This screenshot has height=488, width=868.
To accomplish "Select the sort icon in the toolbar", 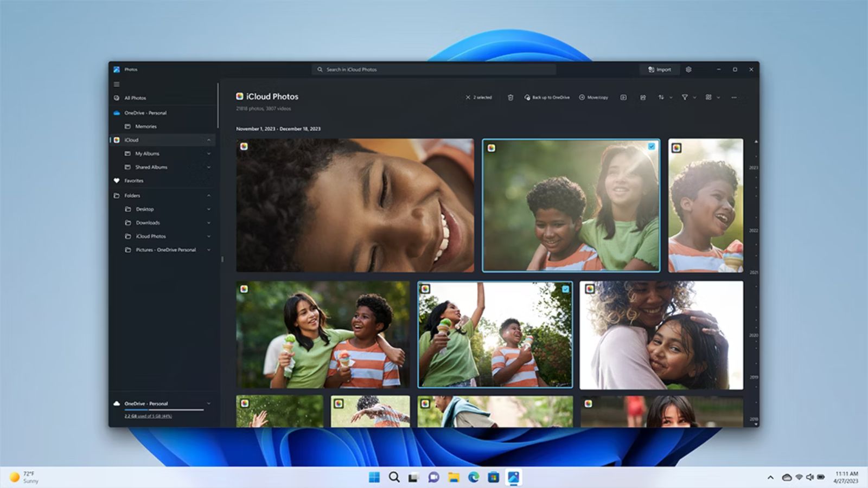I will pyautogui.click(x=661, y=97).
